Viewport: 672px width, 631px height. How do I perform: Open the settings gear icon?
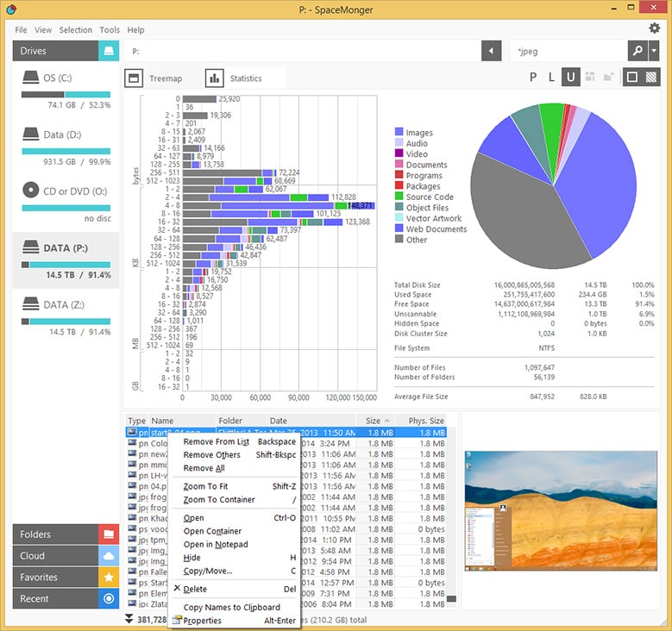pos(654,28)
